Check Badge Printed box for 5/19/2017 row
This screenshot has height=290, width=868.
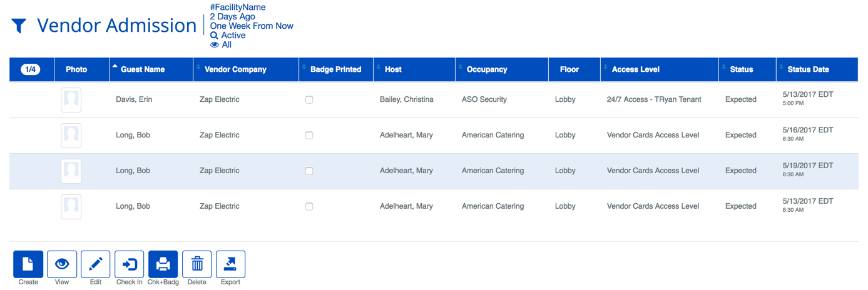pos(309,171)
